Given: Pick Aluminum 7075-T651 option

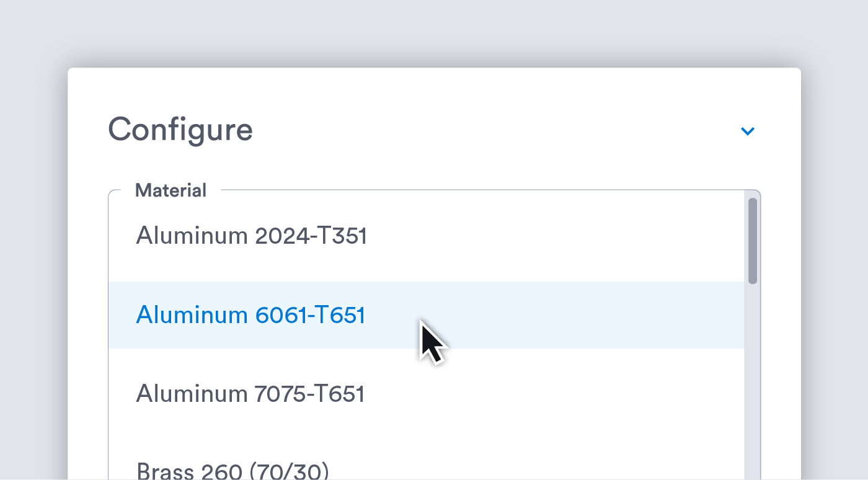Looking at the screenshot, I should [250, 394].
